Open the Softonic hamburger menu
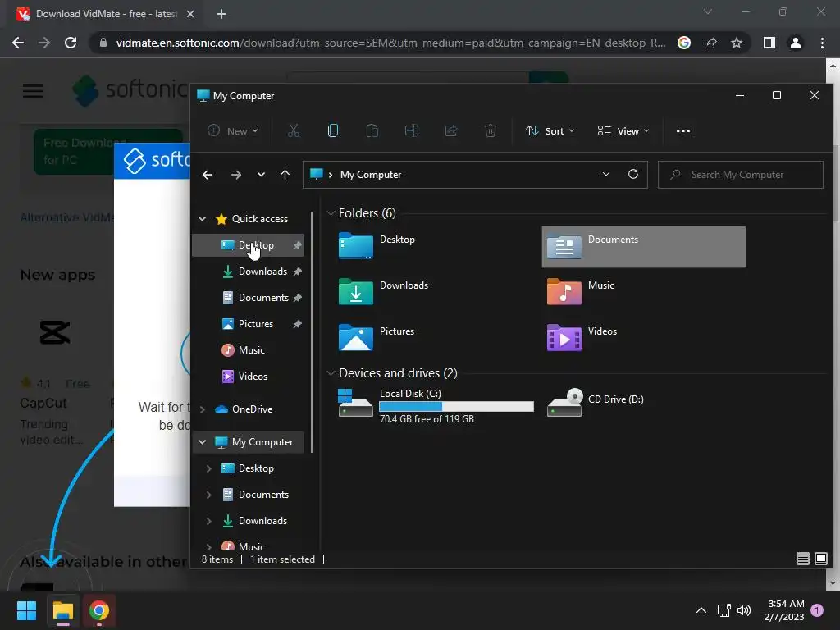The image size is (840, 630). (x=33, y=90)
